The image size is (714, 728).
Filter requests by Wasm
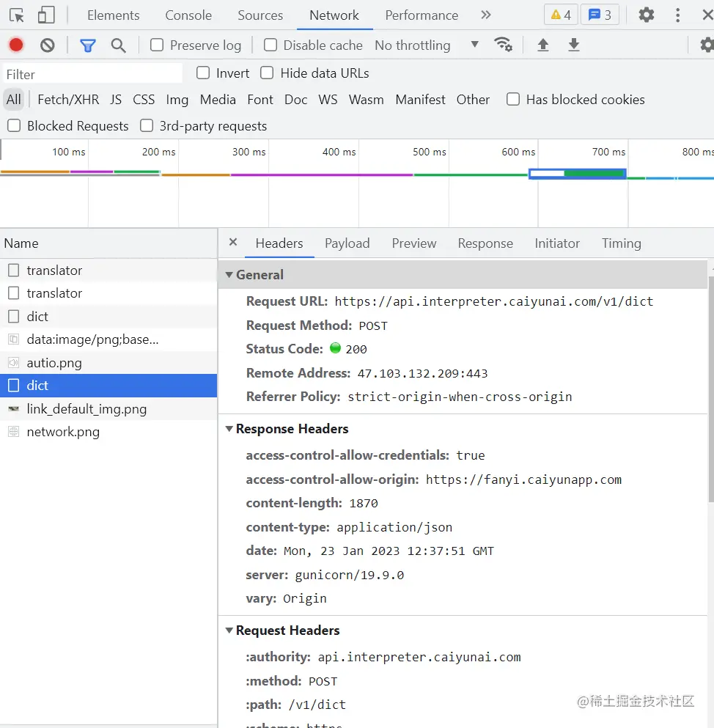click(366, 100)
